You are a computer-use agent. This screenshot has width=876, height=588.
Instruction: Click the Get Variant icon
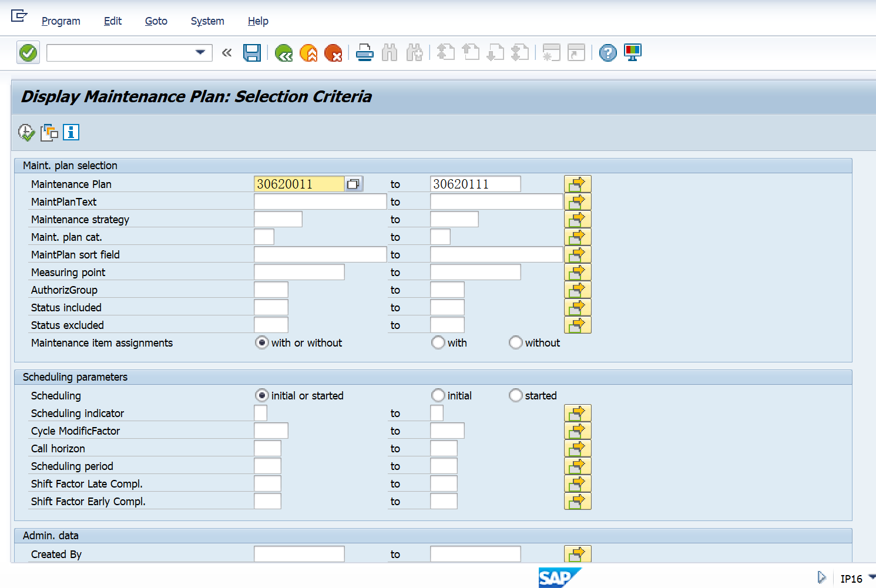(49, 132)
